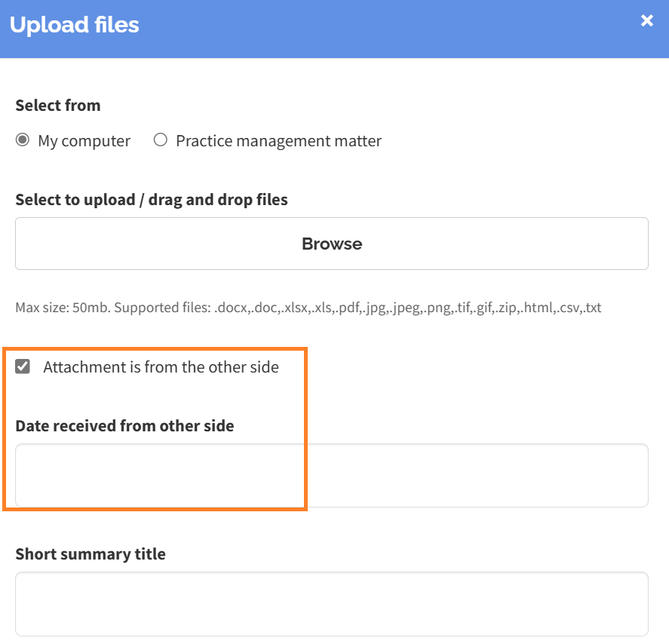The image size is (669, 644).
Task: Focus the Short summary title input box
Action: point(332,604)
